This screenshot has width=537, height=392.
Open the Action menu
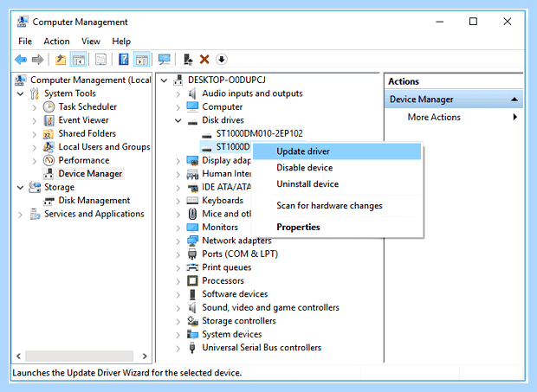click(x=56, y=42)
